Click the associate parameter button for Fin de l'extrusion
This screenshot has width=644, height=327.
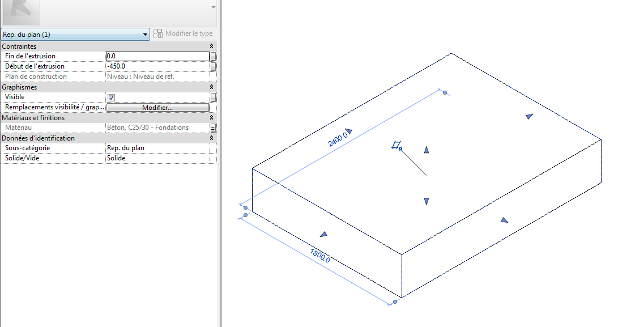pyautogui.click(x=214, y=57)
